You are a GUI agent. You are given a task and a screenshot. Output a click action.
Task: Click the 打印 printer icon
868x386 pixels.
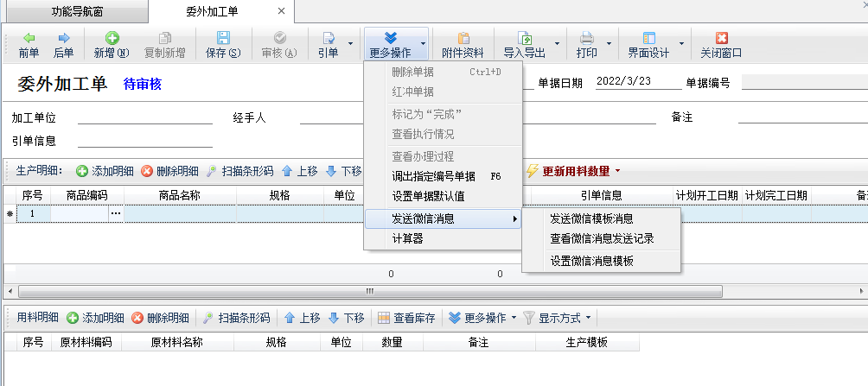coord(586,38)
